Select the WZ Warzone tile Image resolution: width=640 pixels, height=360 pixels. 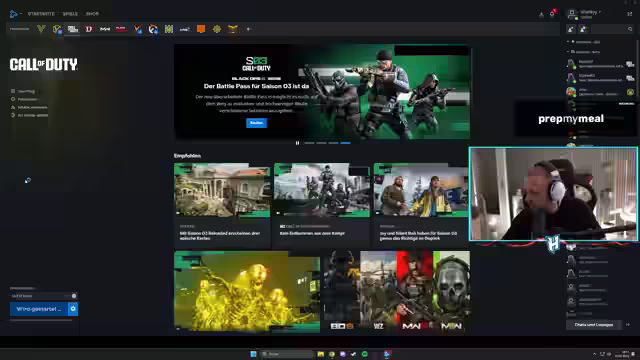[378, 291]
